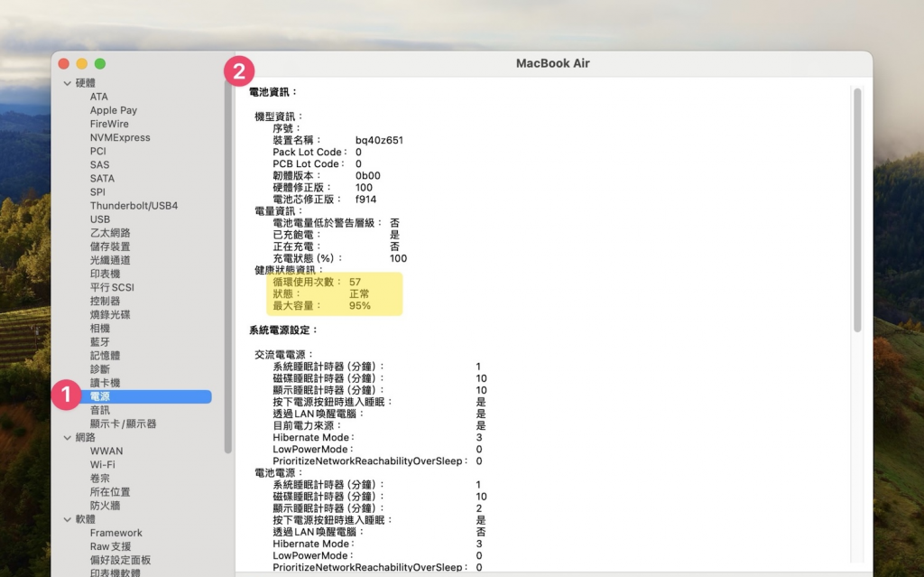
Task: Open 卷宗 volumes entry
Action: pos(99,478)
